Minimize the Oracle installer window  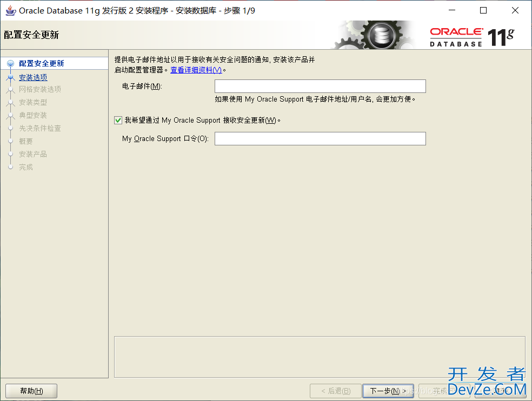coord(452,10)
